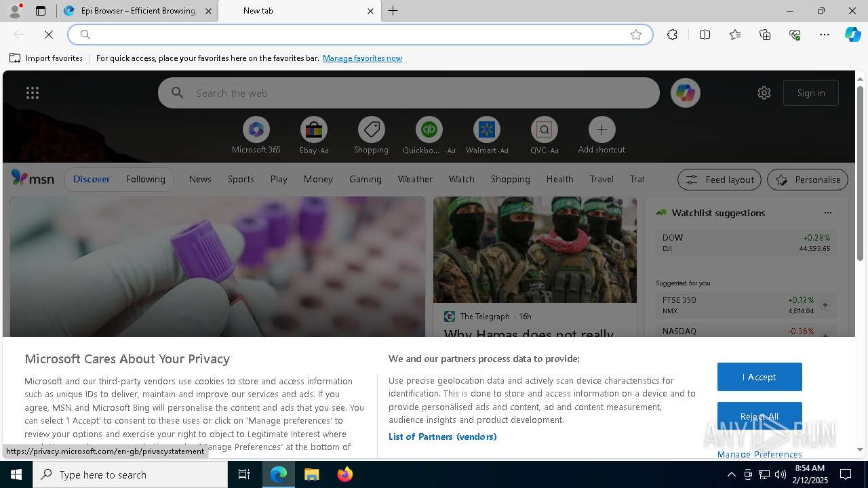
Task: Click the Personalise button
Action: point(808,180)
